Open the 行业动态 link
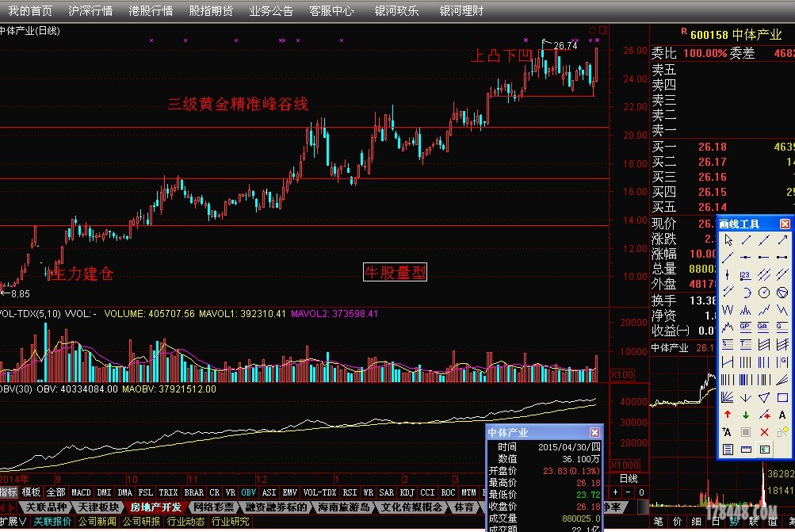This screenshot has height=532, width=795. [185, 522]
